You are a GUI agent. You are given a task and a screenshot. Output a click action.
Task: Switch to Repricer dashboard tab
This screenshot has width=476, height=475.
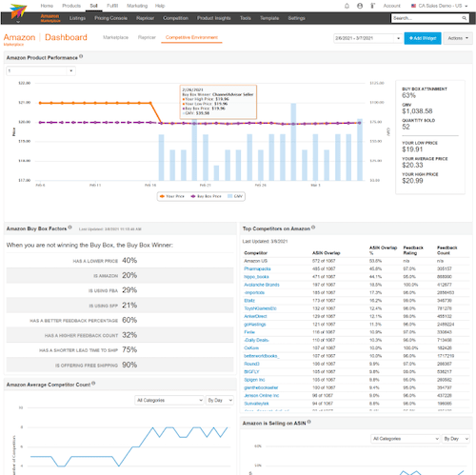coord(147,37)
